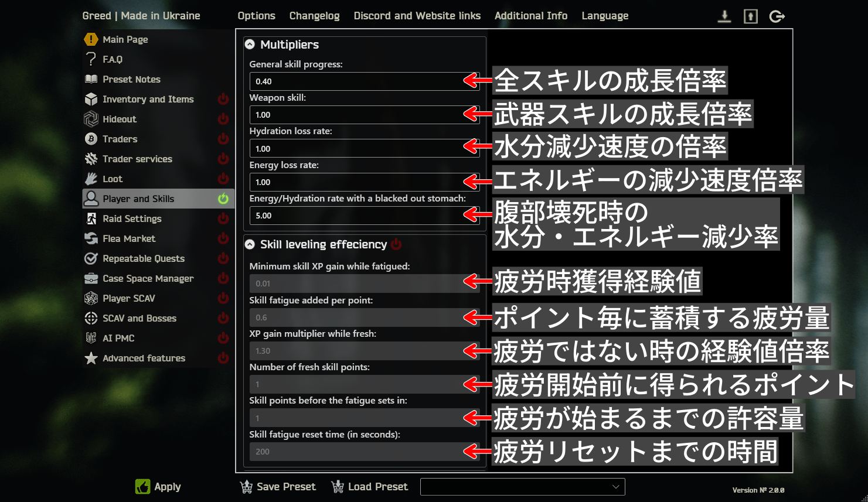This screenshot has height=502, width=868.
Task: Click the download icon in top bar
Action: point(724,16)
